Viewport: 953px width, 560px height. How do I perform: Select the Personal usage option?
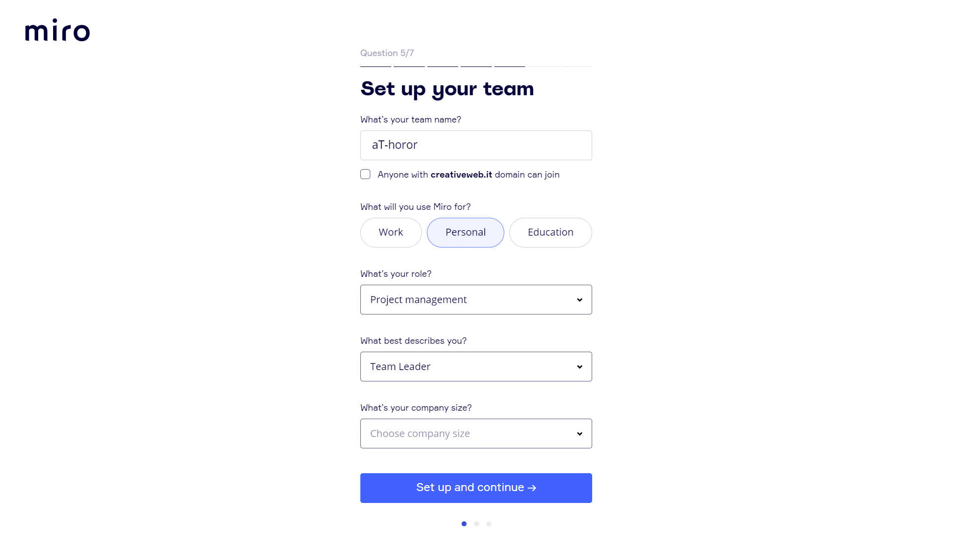[x=466, y=232]
